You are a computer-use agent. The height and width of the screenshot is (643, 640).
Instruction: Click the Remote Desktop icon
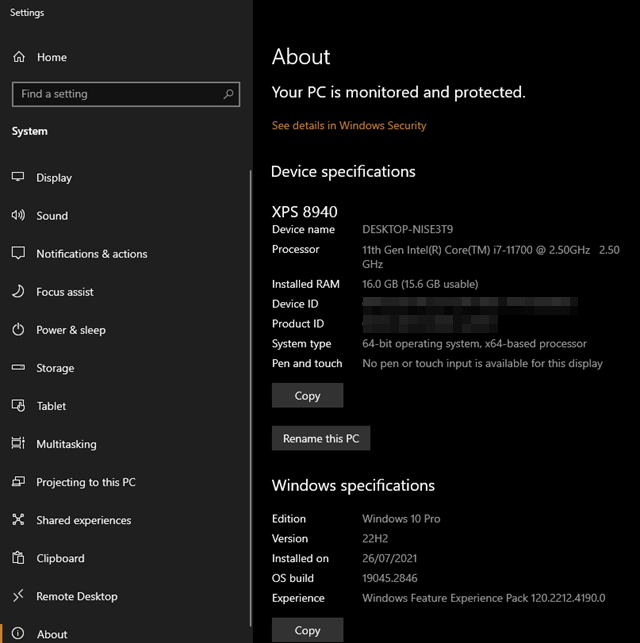pos(18,596)
